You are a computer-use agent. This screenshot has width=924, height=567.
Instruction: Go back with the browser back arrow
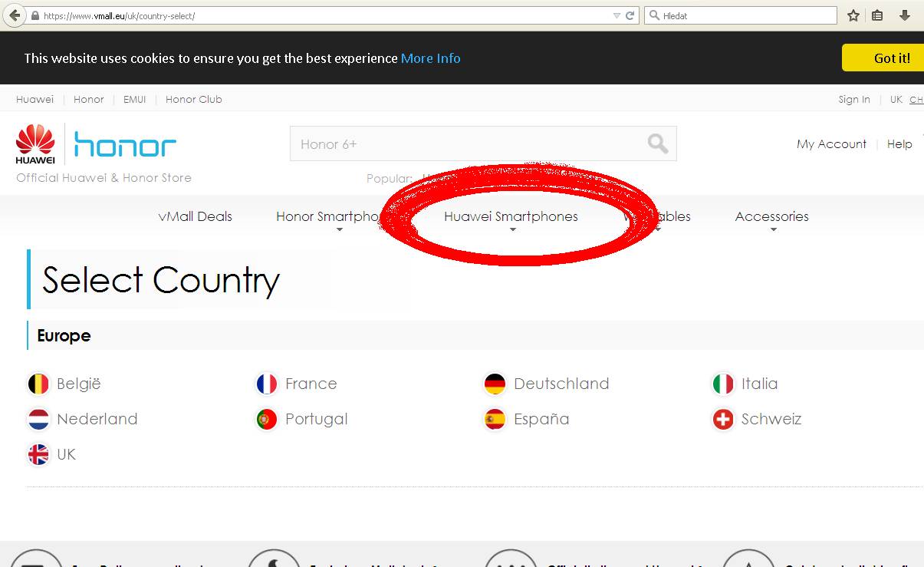coord(15,15)
